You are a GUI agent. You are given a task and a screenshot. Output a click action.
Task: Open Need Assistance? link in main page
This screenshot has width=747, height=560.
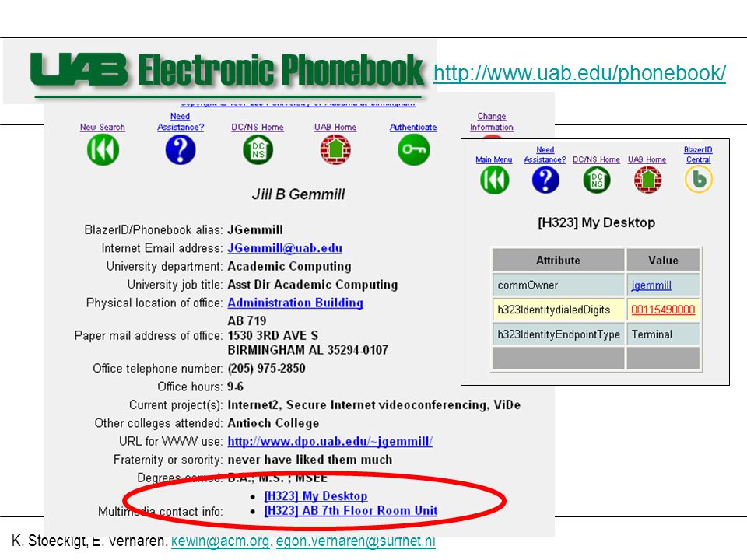click(181, 122)
